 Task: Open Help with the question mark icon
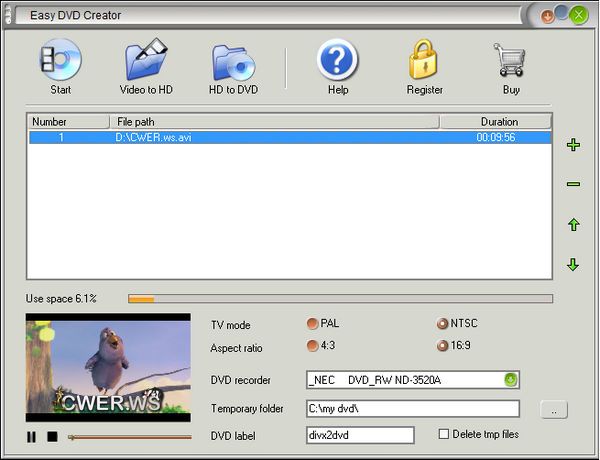coord(337,62)
